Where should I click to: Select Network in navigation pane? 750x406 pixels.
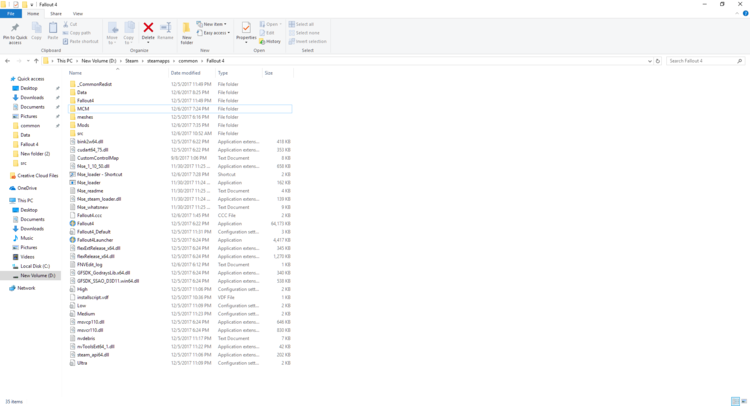point(26,288)
